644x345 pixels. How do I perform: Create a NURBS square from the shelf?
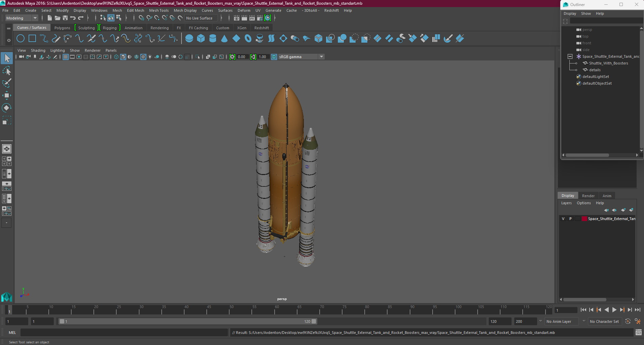(x=32, y=39)
